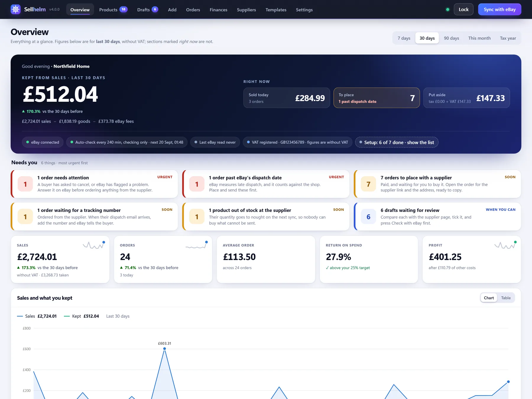
Task: Click the £603.31 peak point on chart
Action: [165, 349]
